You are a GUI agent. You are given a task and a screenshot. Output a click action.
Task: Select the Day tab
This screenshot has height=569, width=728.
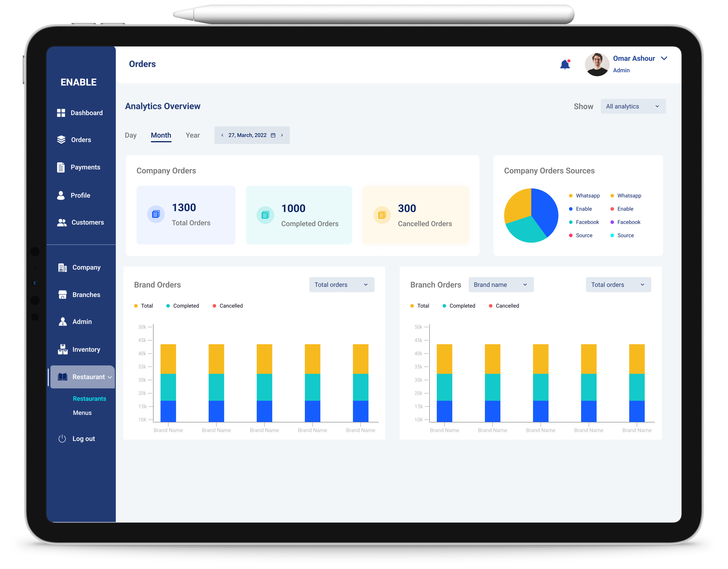(131, 135)
